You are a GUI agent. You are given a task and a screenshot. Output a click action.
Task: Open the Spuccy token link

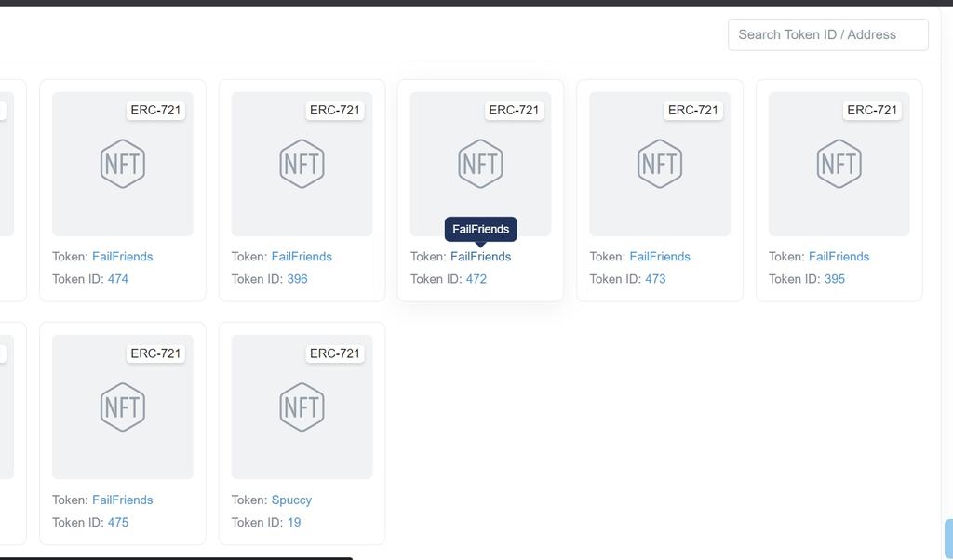click(291, 500)
